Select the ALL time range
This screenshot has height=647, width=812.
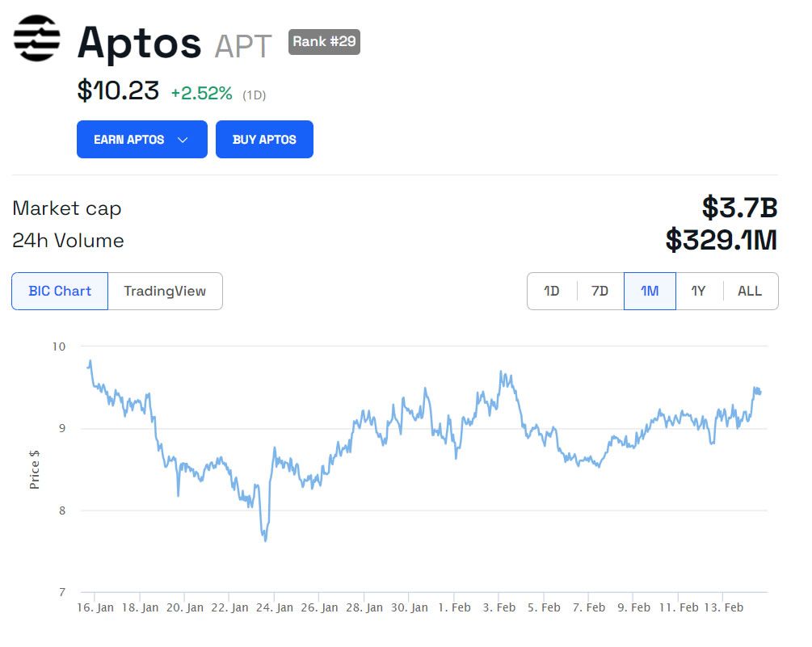tap(750, 291)
